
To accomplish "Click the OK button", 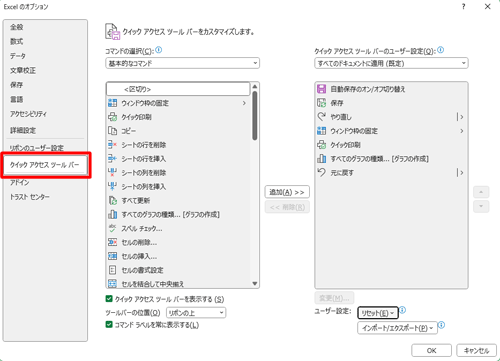I will click(x=431, y=350).
